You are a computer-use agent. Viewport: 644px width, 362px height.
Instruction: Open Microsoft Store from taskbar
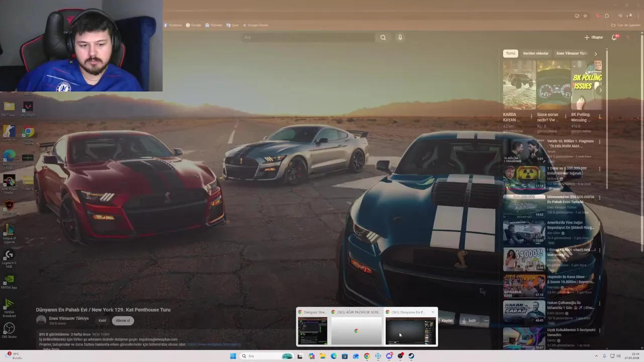coord(345,356)
